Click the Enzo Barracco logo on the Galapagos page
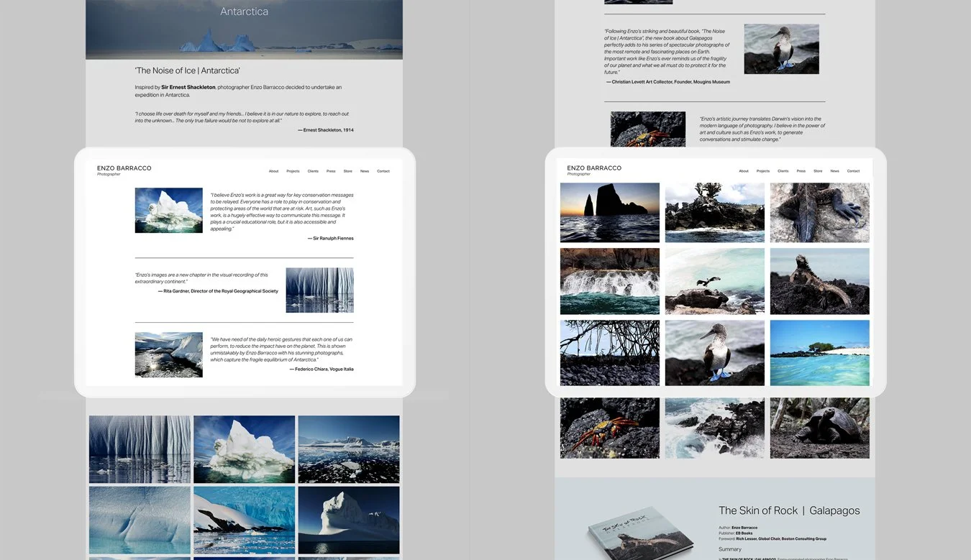Viewport: 971px width, 560px height. click(594, 170)
